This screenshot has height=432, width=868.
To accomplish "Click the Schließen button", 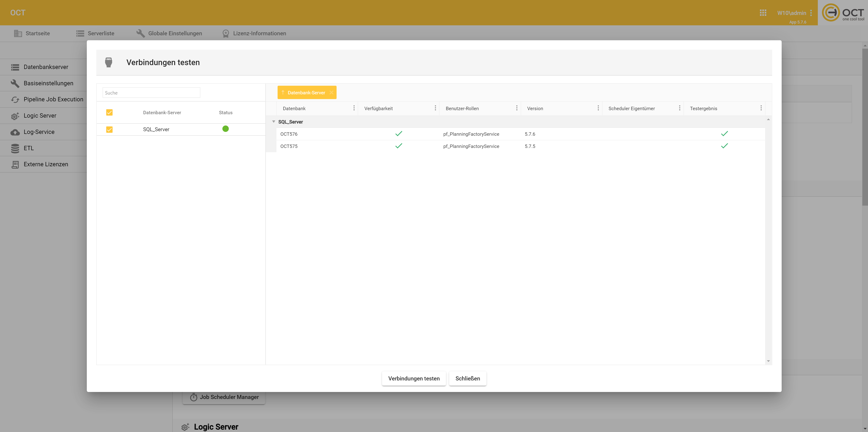I will point(467,378).
